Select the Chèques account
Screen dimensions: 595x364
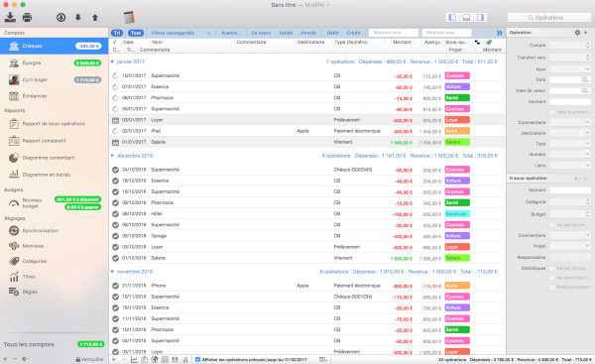54,46
